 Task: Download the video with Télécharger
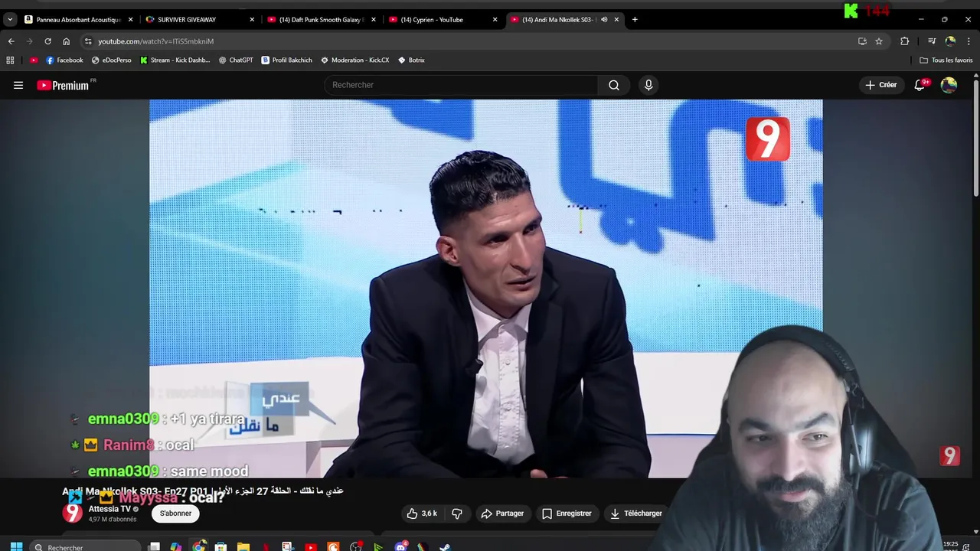[x=636, y=514]
